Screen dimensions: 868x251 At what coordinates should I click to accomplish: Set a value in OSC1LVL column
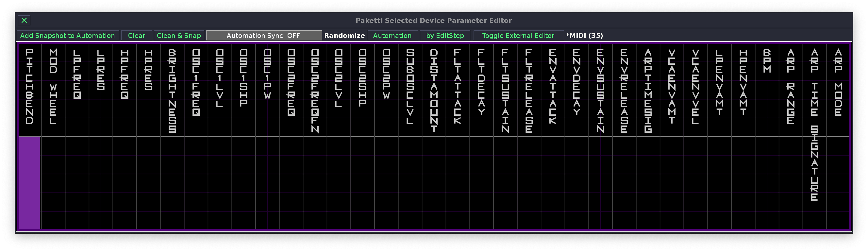point(220,183)
